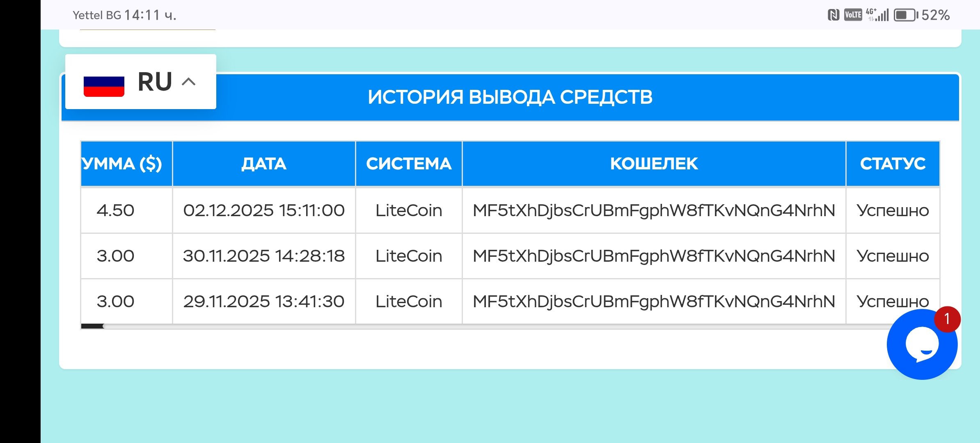Click the ИСТОРИЯ ВЫВОДА СРЕДСТВ heading
This screenshot has height=443, width=980.
510,97
